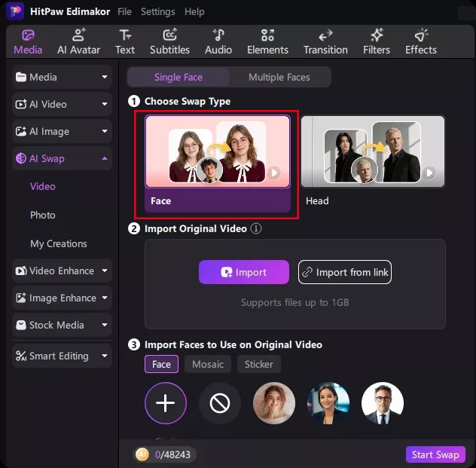Screen dimensions: 476x468
Task: Click the Image Enhance sidebar icon
Action: [x=20, y=298]
